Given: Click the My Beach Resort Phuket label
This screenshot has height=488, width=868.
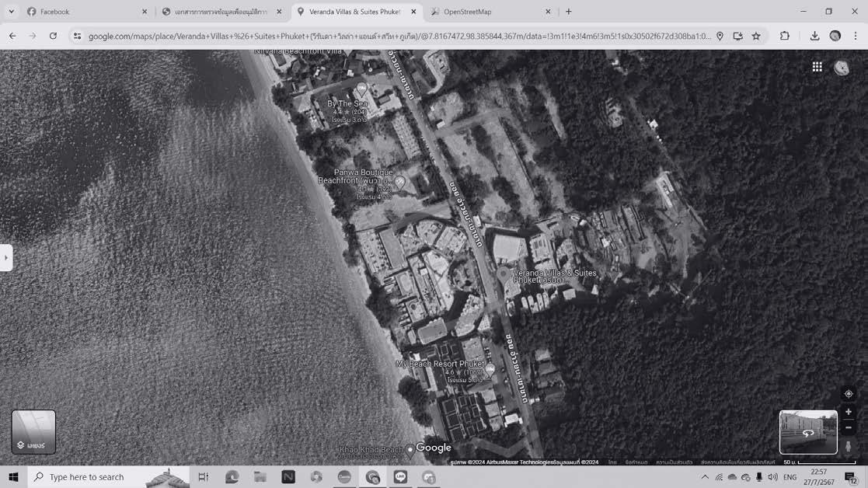Looking at the screenshot, I should 440,364.
